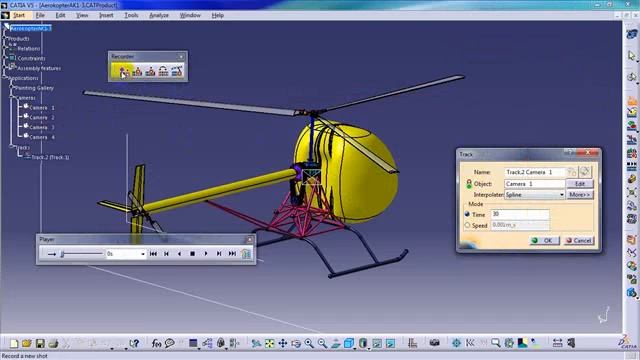Click the last icon in Recorder toolbar
Viewport: 640px width, 360px height.
click(x=177, y=71)
